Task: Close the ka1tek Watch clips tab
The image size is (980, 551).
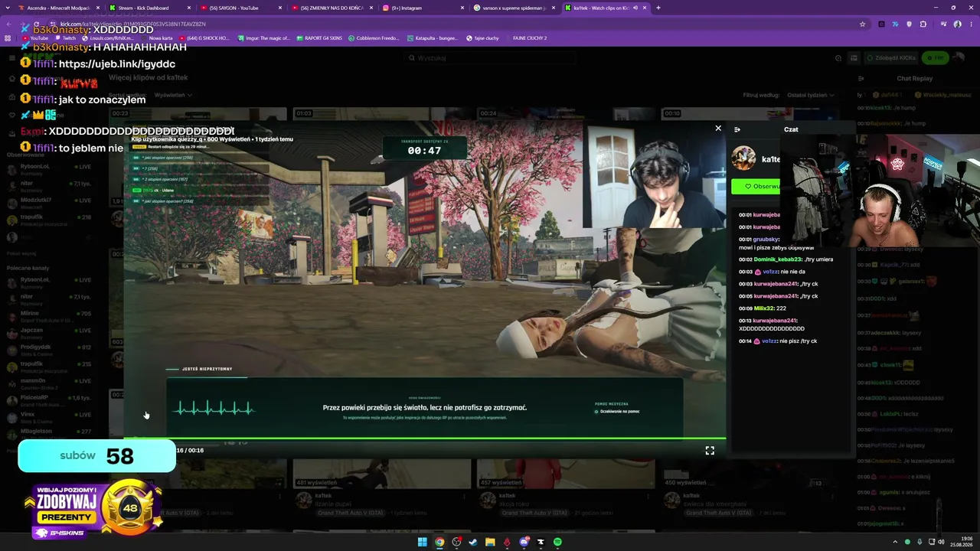Action: coord(645,8)
